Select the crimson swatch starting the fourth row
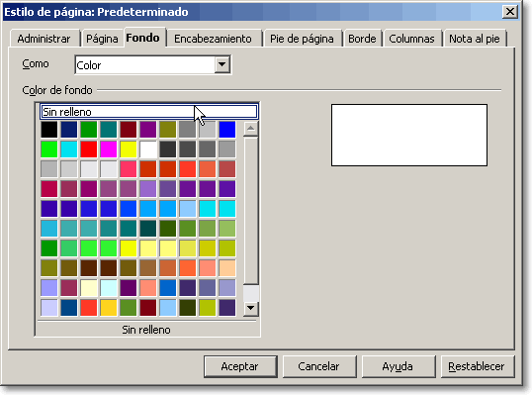The image size is (532, 395). click(x=49, y=188)
